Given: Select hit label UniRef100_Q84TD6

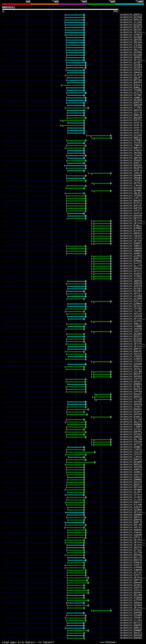Looking at the screenshot, I should 131,40.
